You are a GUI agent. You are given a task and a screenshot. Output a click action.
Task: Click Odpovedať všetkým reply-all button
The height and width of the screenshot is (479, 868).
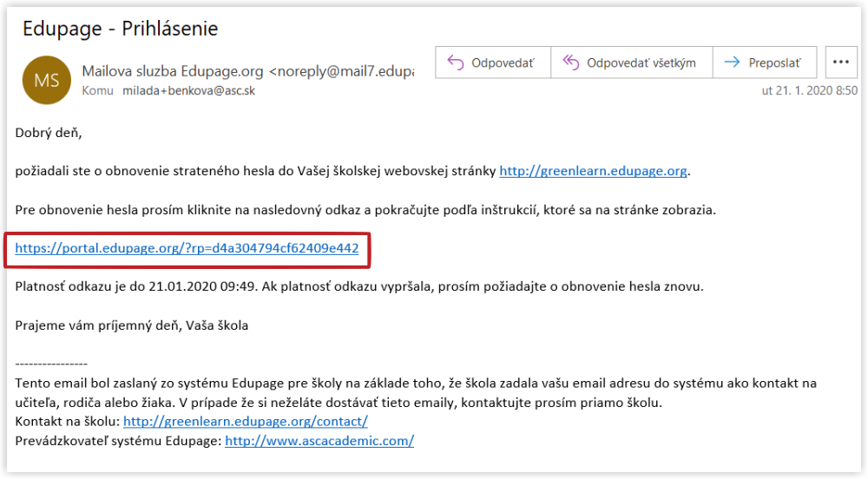coord(632,62)
